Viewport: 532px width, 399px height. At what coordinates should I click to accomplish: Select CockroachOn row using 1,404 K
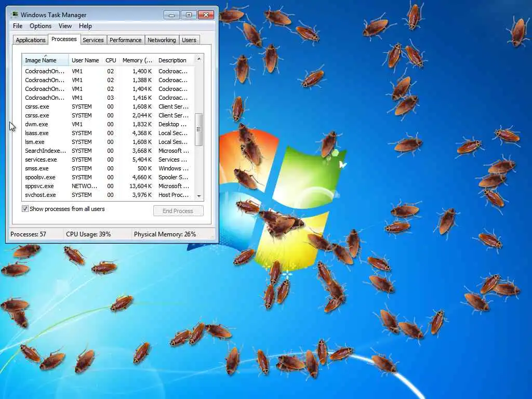[x=109, y=89]
